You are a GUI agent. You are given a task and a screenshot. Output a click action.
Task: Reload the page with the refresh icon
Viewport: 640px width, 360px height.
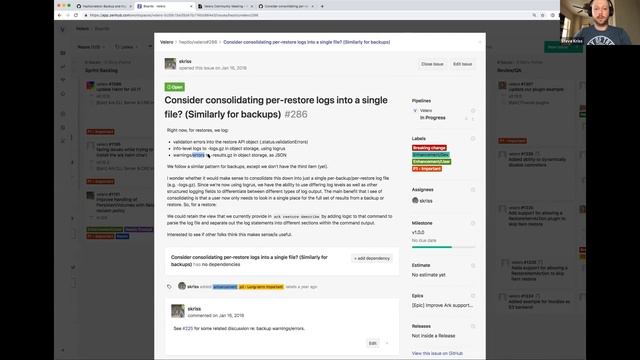(76, 15)
